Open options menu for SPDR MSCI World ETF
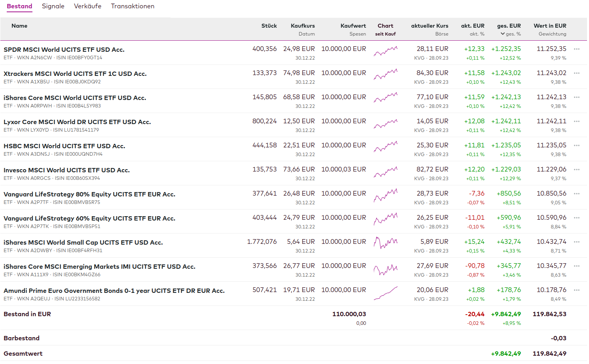 576,49
